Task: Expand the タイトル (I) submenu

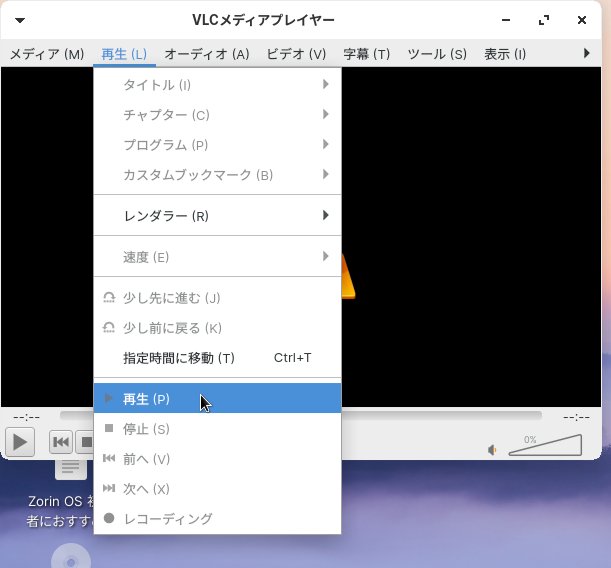Action: (217, 85)
